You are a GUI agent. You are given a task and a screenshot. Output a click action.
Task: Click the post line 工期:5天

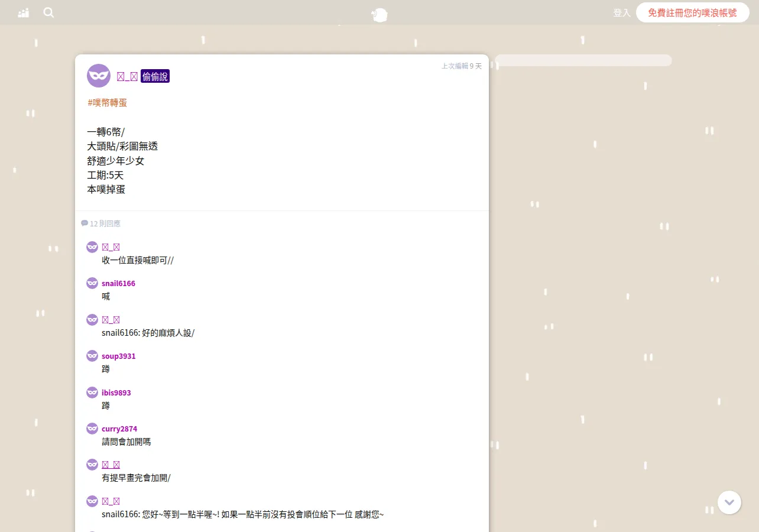(x=105, y=175)
